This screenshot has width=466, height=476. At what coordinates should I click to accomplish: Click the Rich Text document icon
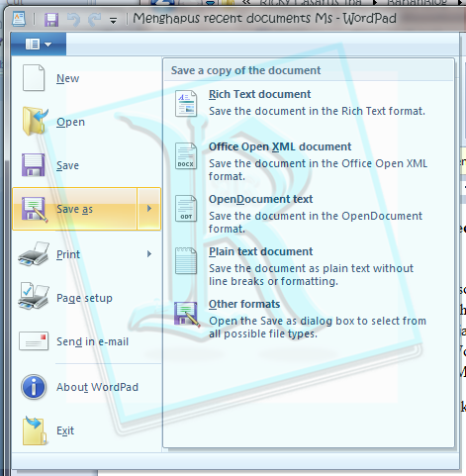[x=186, y=104]
